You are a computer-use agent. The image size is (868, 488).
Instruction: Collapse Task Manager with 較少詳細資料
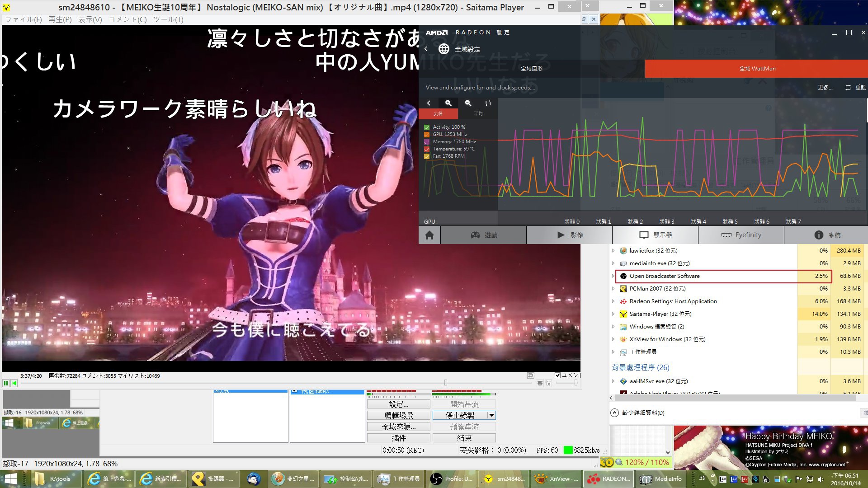(x=638, y=413)
